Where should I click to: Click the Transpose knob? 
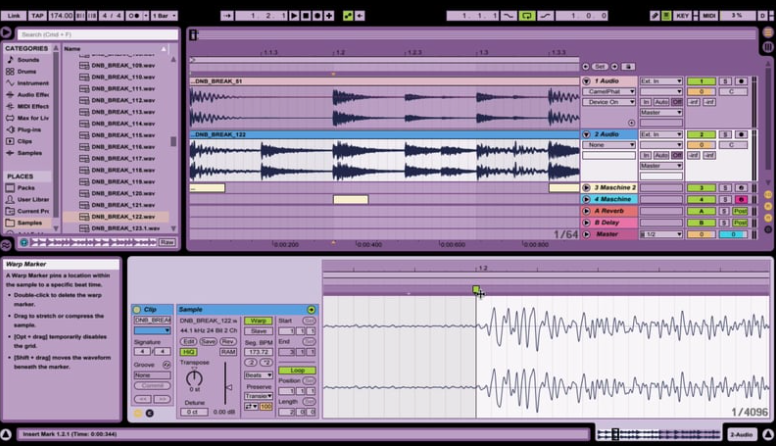click(x=194, y=378)
